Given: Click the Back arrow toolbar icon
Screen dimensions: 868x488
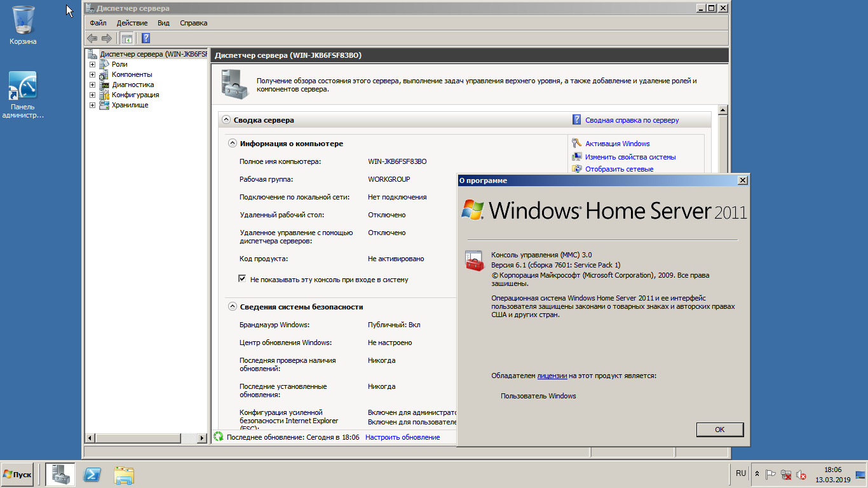Looking at the screenshot, I should click(x=92, y=38).
